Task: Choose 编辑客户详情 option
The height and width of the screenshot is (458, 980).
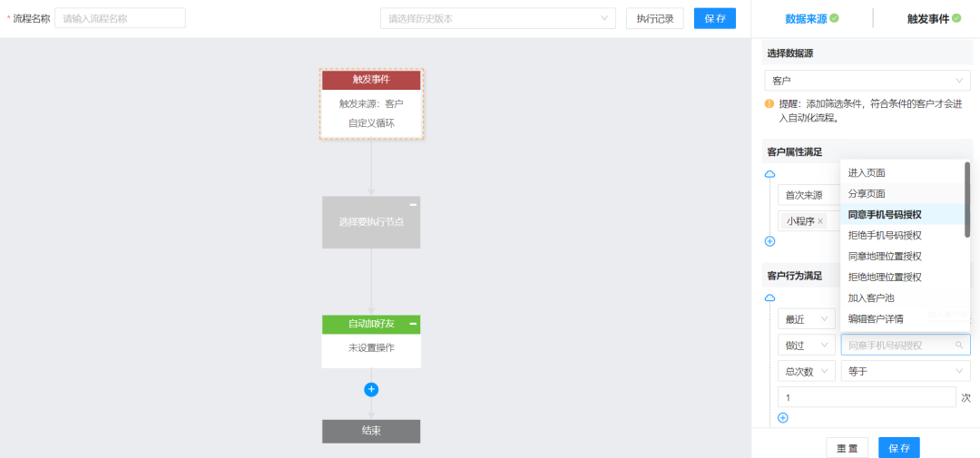Action: (903, 318)
